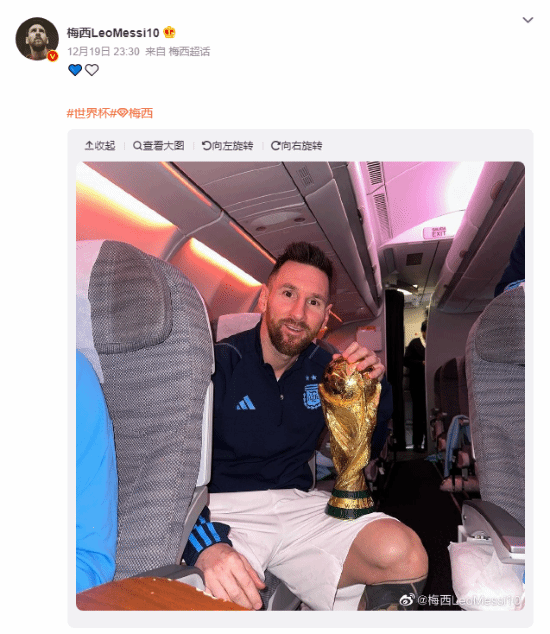Click the upward arrow collapse icon

89,146
